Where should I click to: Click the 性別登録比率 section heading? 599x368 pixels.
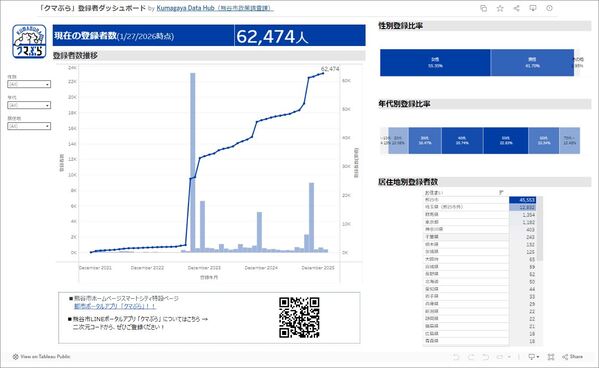(x=400, y=26)
